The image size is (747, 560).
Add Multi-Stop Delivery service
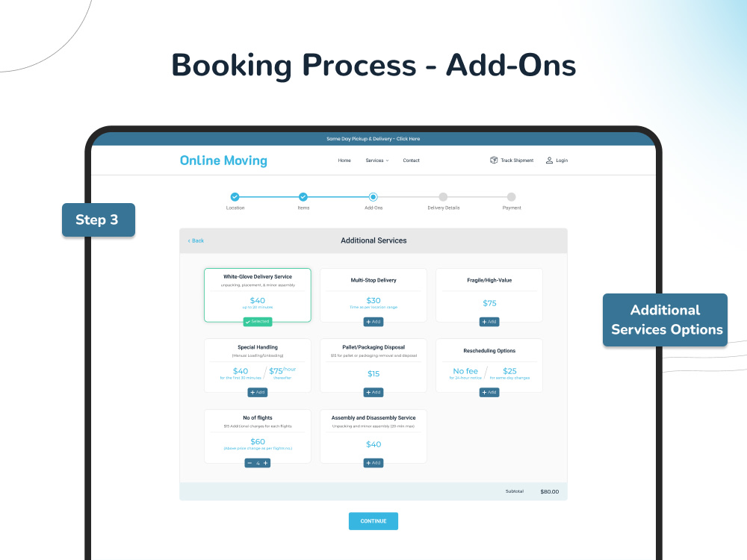373,322
